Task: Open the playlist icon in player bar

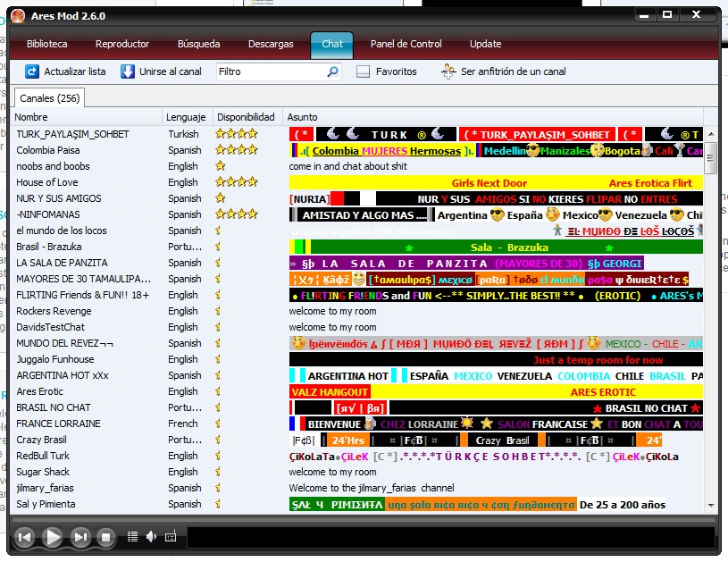Action: coord(132,537)
